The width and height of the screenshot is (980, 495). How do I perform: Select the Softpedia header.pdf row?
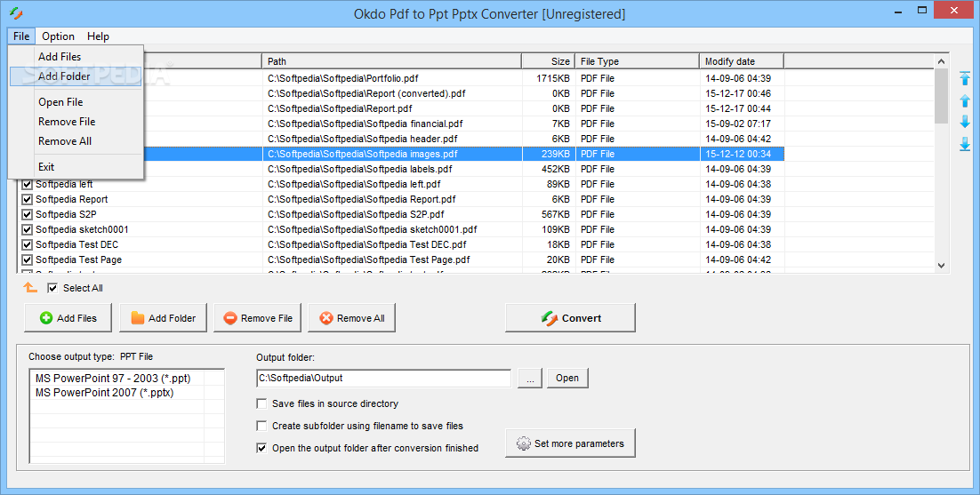tap(363, 139)
